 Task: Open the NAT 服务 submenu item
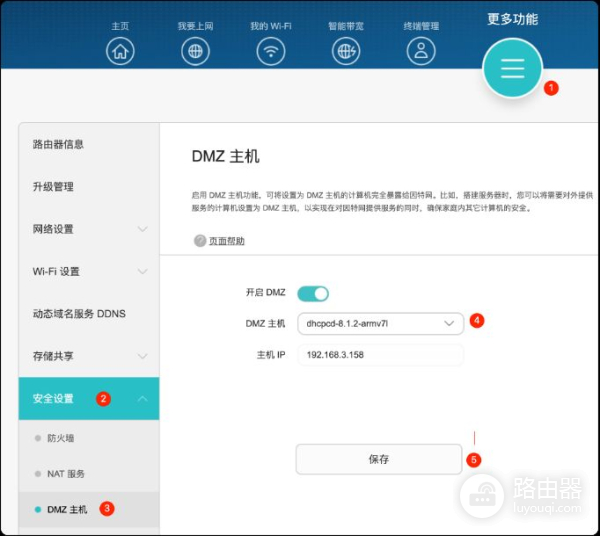coord(66,474)
